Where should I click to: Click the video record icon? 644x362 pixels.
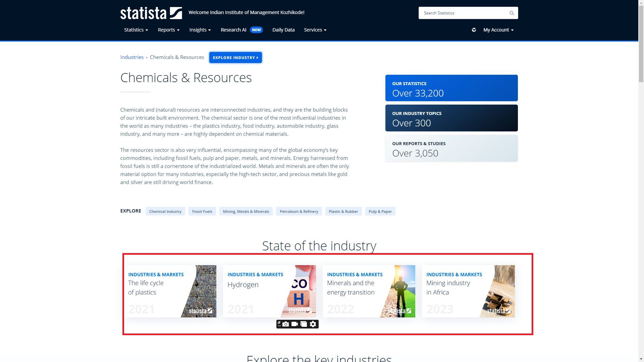pos(295,324)
